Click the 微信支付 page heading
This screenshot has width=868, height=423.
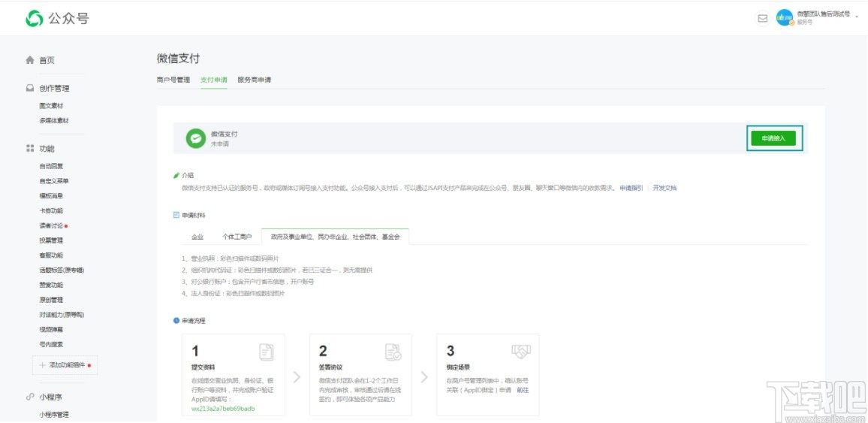click(178, 58)
